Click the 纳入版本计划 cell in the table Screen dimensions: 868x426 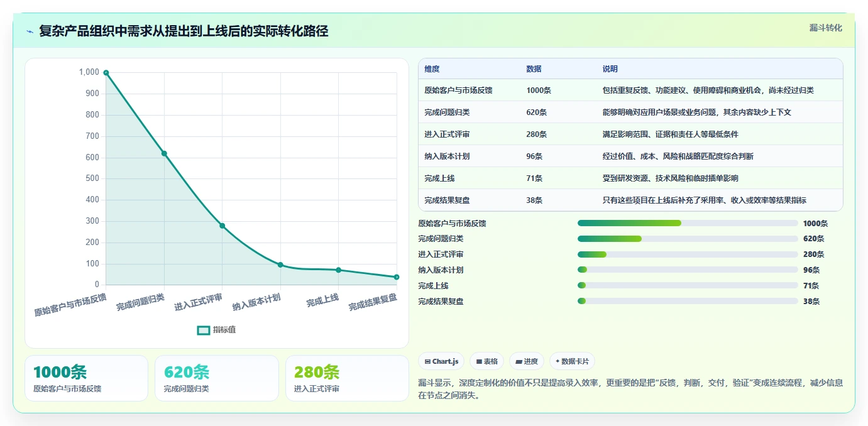tap(447, 156)
